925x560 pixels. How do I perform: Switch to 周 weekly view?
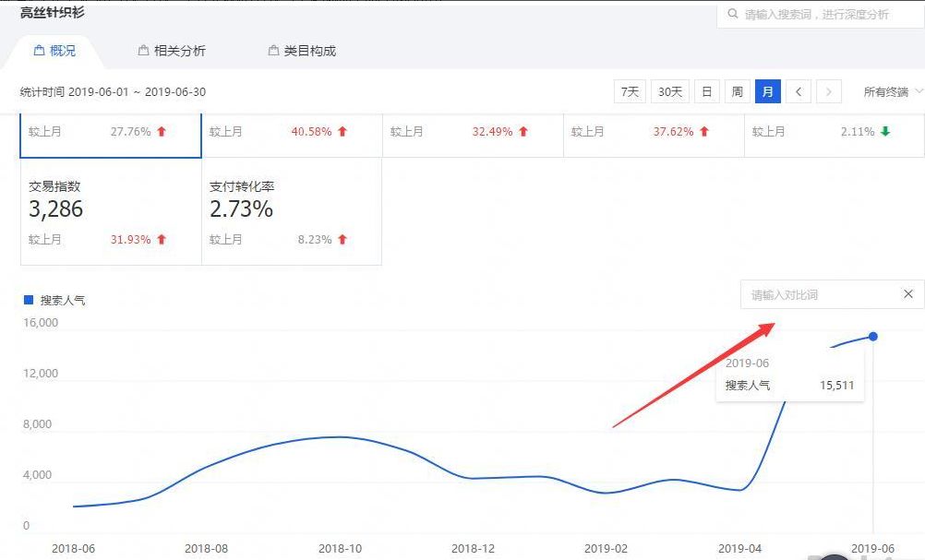(x=736, y=91)
